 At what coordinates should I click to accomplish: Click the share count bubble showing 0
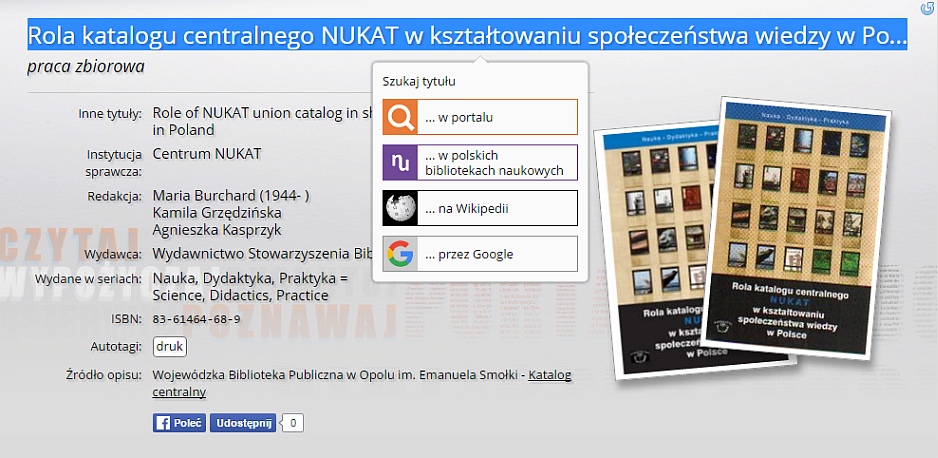pos(292,423)
